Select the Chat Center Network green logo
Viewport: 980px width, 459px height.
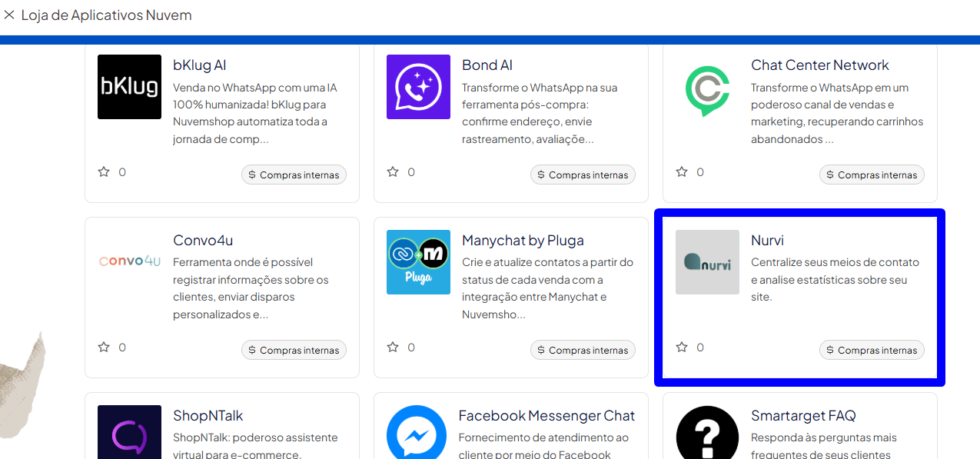click(x=707, y=87)
